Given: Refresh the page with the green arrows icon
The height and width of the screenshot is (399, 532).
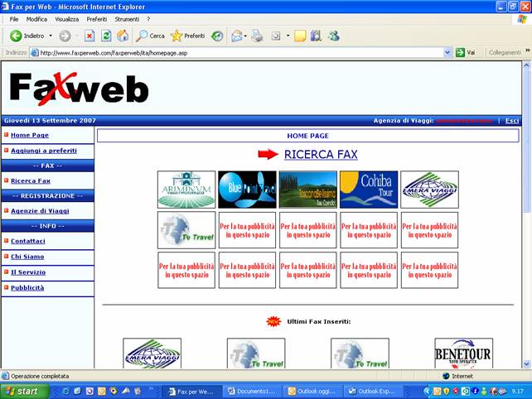Looking at the screenshot, I should (106, 36).
